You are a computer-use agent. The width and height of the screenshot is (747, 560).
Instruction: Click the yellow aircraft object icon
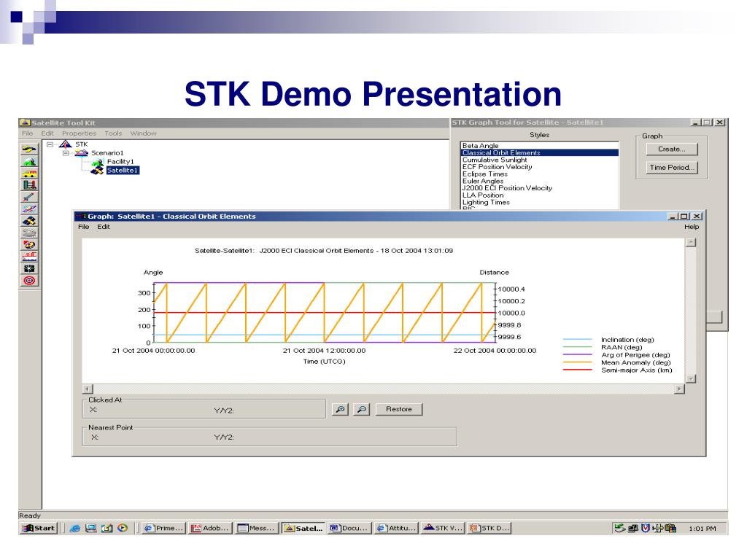[29, 149]
